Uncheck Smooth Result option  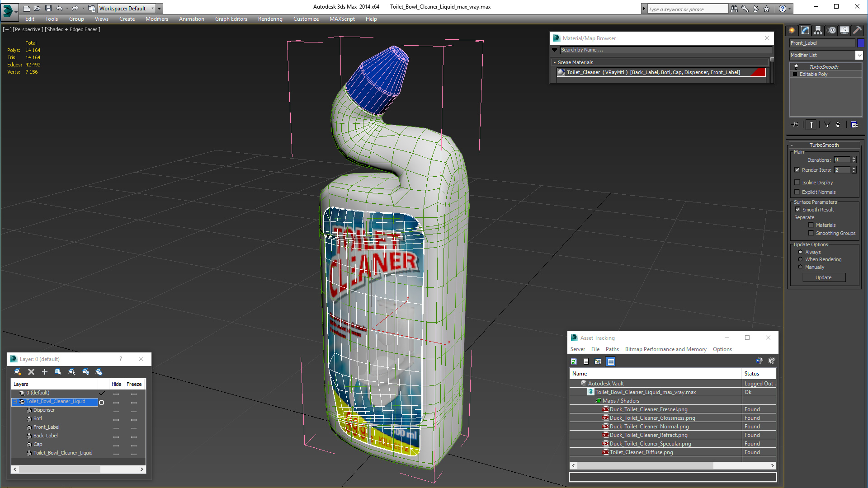pos(797,210)
